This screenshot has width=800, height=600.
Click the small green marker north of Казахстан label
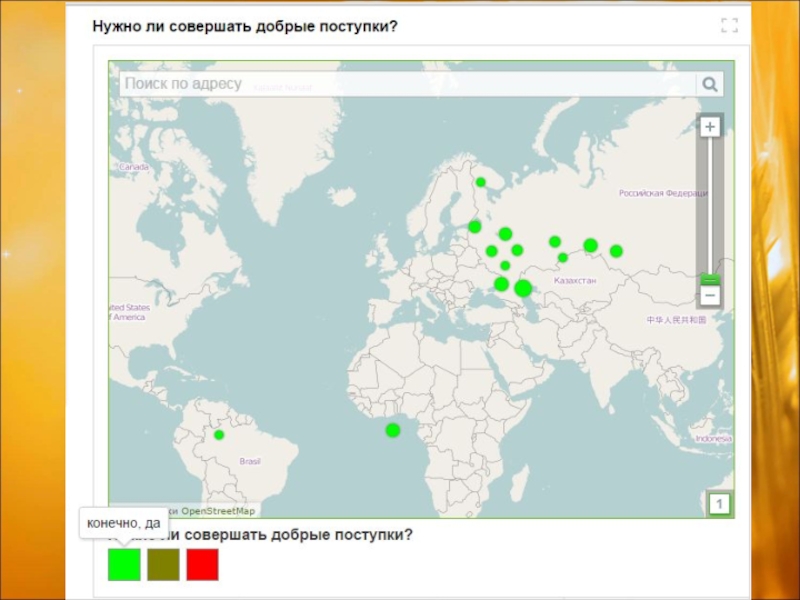(x=563, y=258)
